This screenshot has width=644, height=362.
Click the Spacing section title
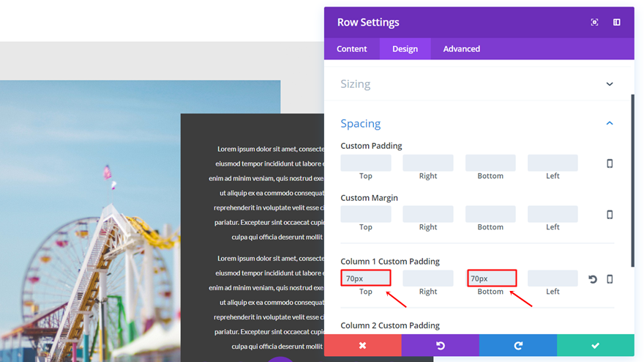click(x=361, y=123)
